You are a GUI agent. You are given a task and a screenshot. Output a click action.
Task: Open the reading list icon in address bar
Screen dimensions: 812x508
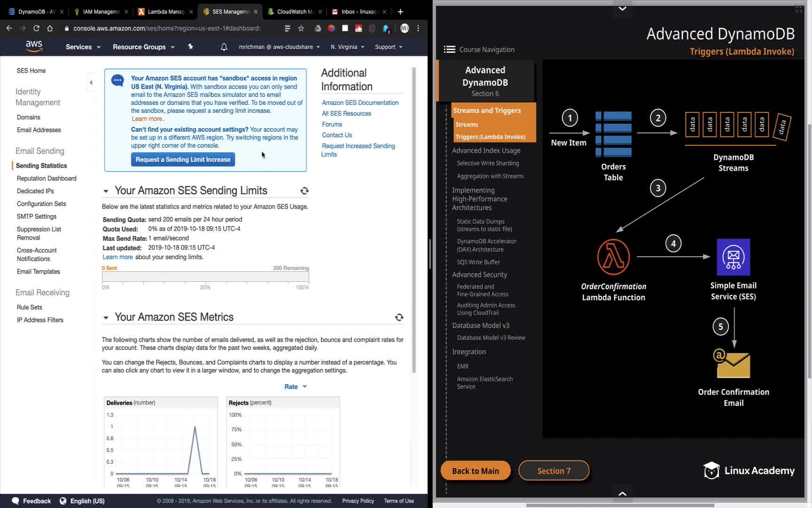(287, 28)
